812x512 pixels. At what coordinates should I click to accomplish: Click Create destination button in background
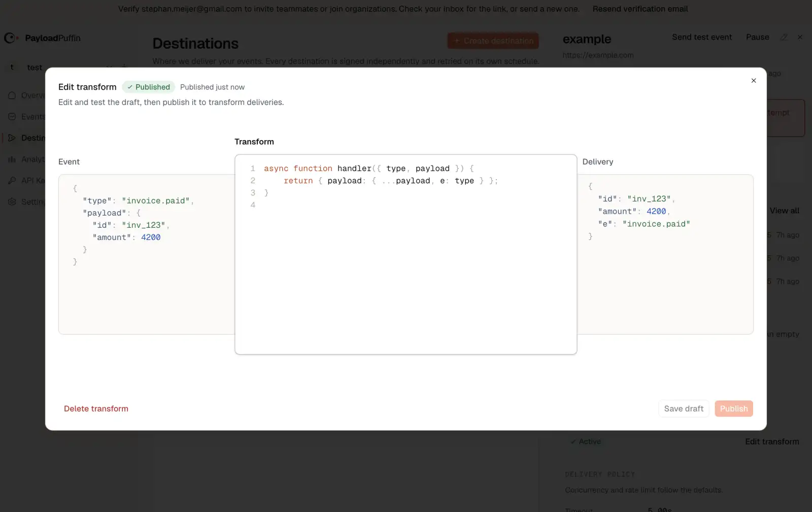(x=493, y=41)
